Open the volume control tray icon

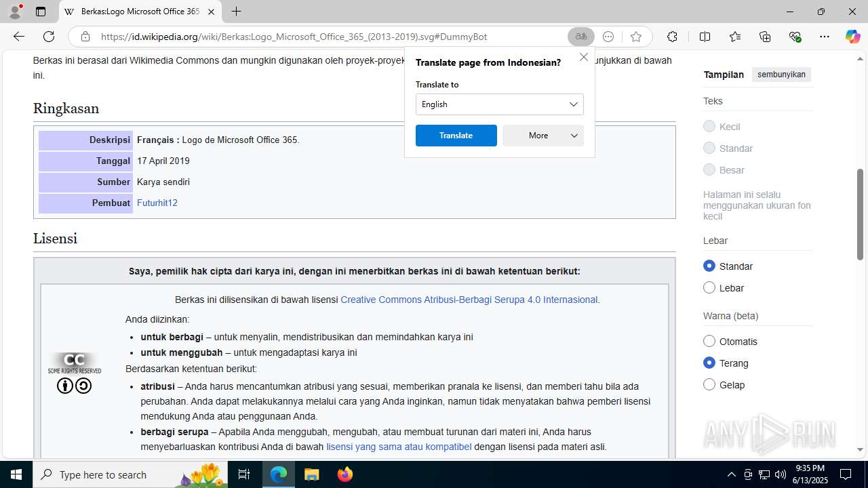[781, 474]
